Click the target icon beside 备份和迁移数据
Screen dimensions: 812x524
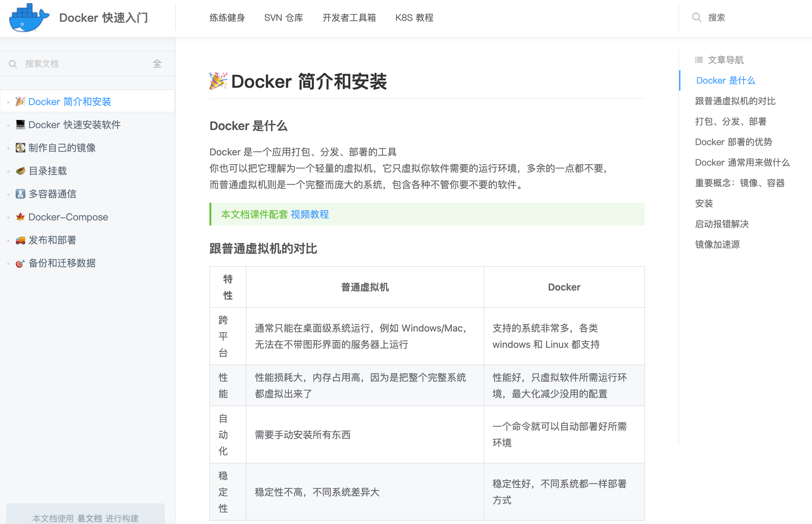pos(20,263)
